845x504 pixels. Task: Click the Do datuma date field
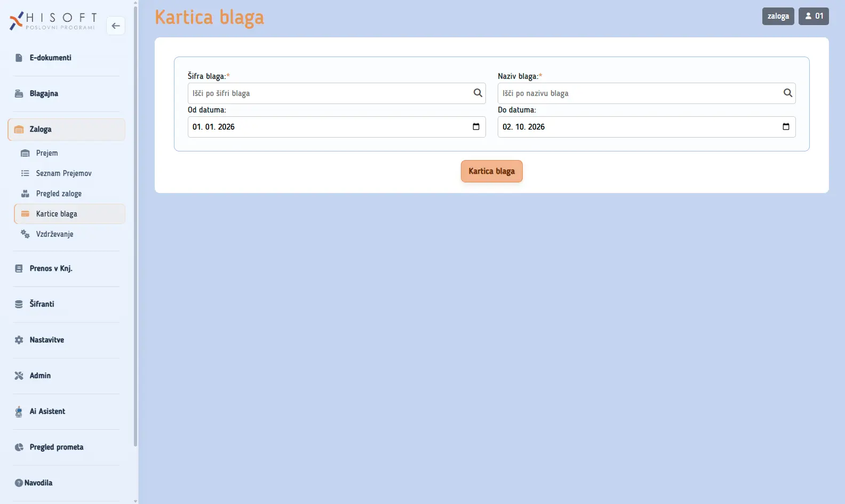[x=647, y=127]
